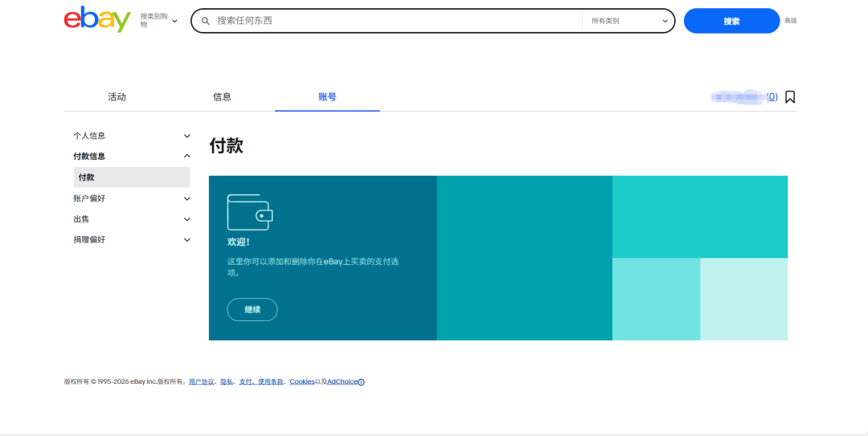
Task: Open the 用户协议 link
Action: (x=202, y=381)
